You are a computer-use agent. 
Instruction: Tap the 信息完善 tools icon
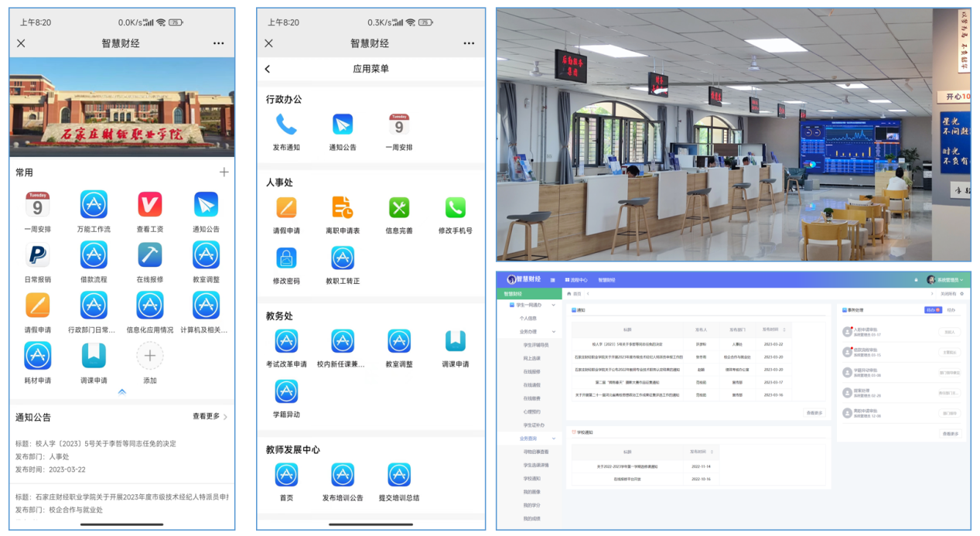coord(399,207)
